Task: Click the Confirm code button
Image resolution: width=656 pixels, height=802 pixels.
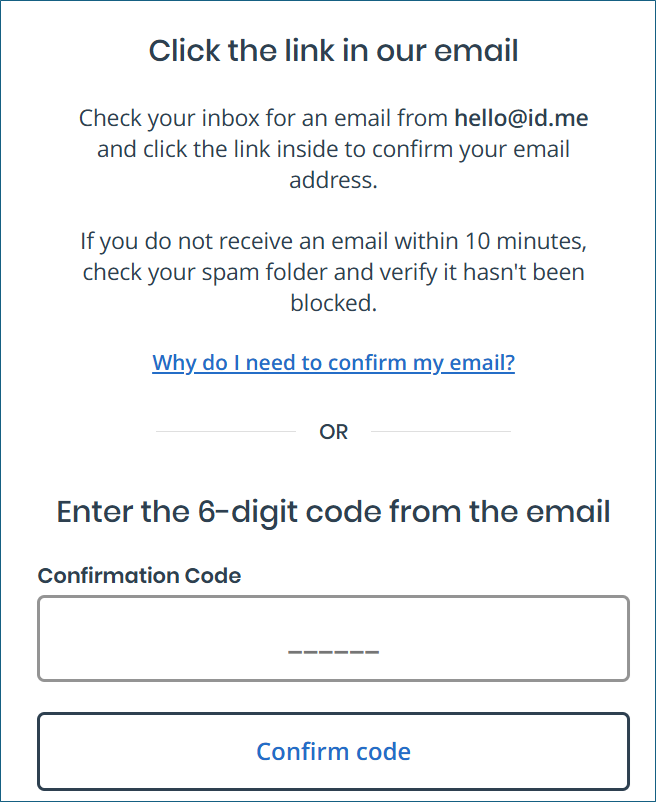Action: coord(333,751)
